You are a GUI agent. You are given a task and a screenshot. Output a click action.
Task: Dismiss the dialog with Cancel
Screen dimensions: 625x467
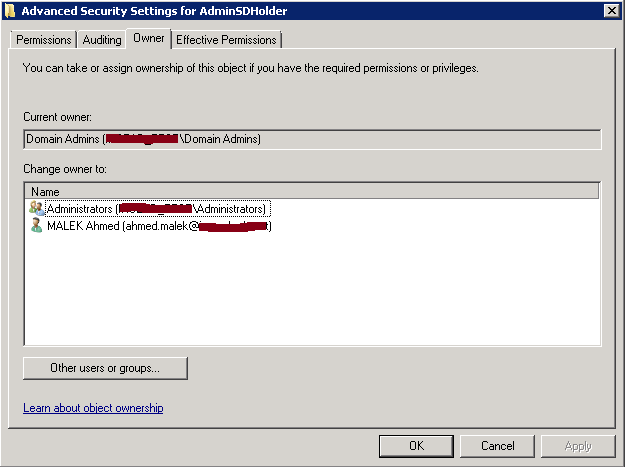(x=497, y=446)
